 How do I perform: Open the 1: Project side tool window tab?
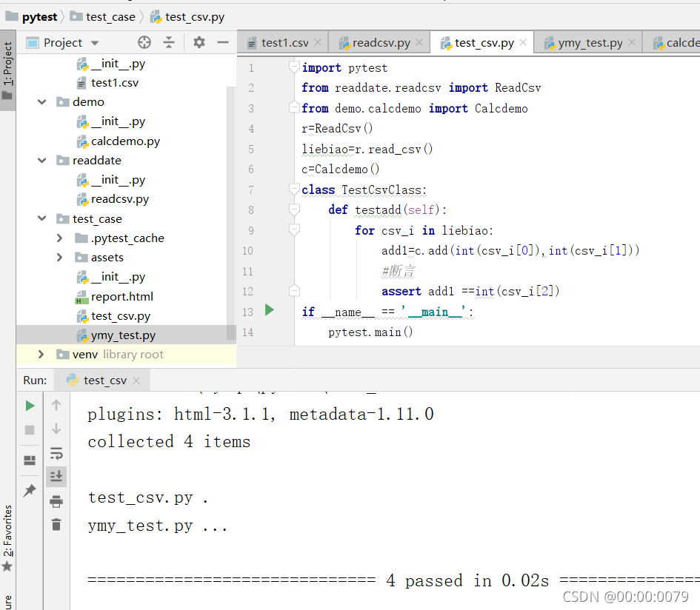click(7, 70)
